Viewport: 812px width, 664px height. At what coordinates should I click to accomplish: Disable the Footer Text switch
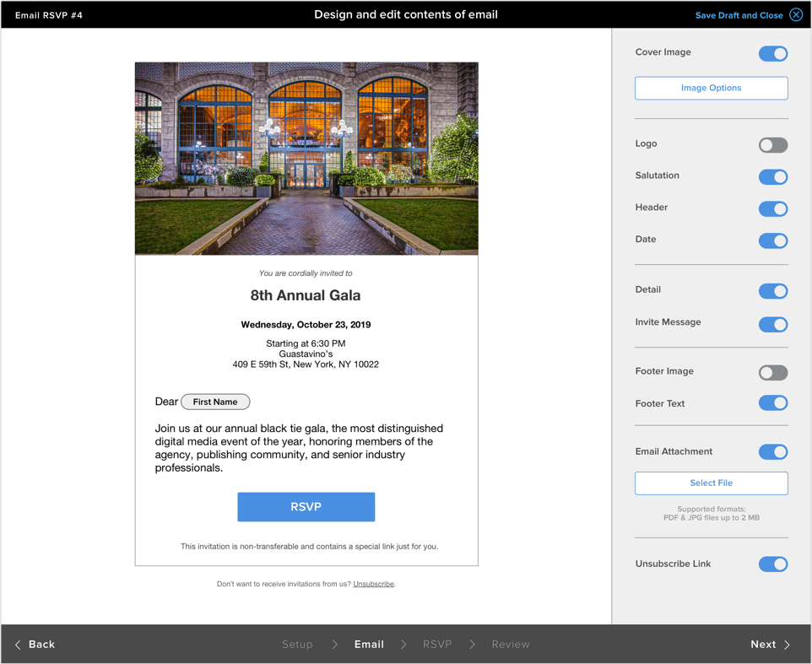pyautogui.click(x=773, y=402)
